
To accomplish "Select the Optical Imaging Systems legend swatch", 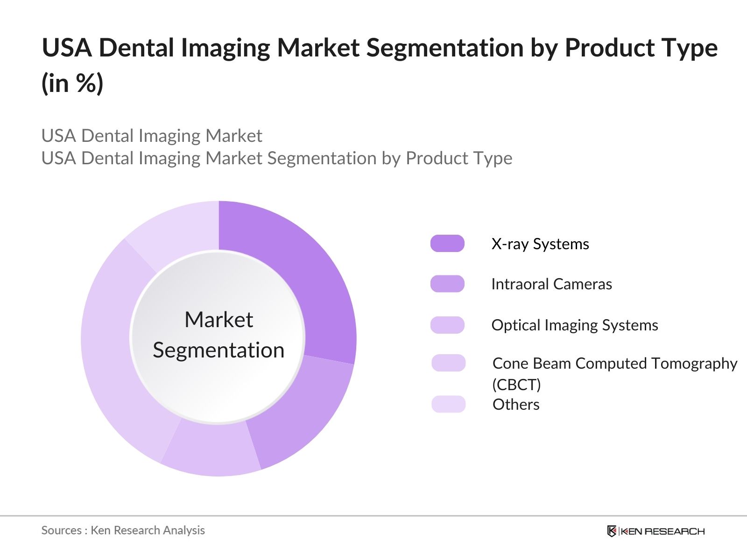I will [448, 325].
